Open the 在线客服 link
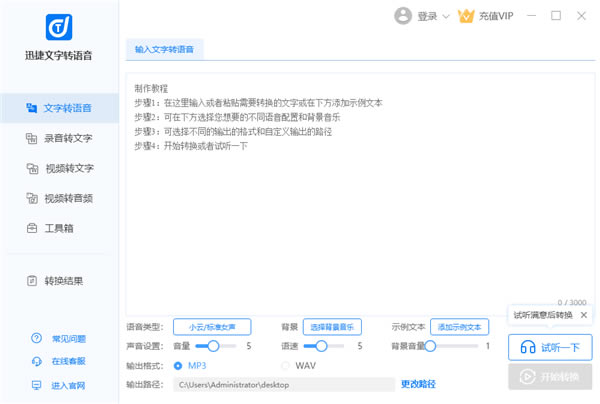Viewport: 600px width, 404px height. [69, 361]
